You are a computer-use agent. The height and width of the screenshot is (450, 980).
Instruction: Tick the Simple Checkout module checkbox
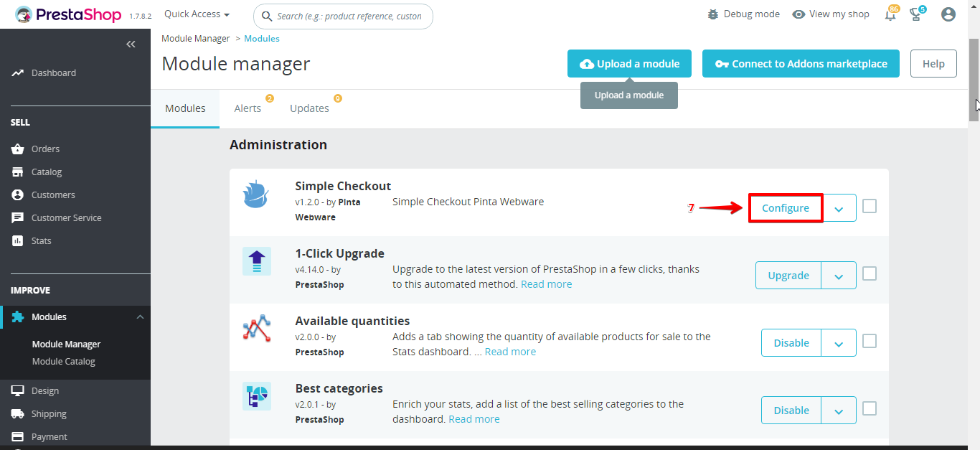[x=870, y=207]
